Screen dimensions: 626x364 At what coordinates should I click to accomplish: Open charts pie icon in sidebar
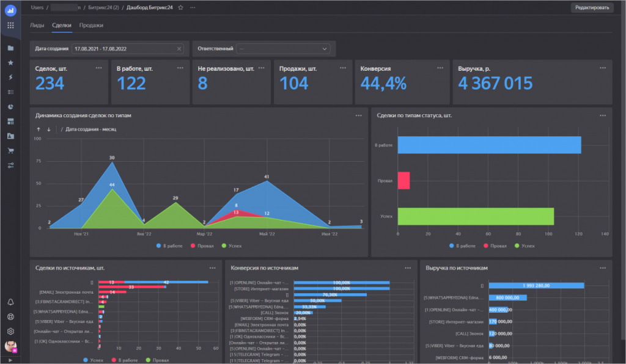(11, 107)
